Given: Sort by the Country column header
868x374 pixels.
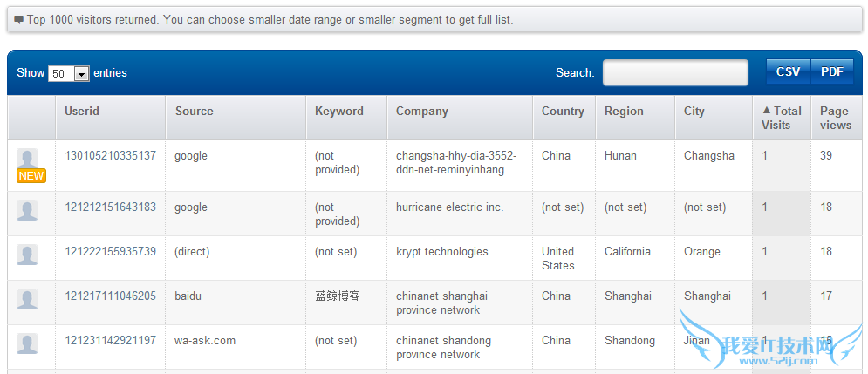Looking at the screenshot, I should pyautogui.click(x=563, y=111).
